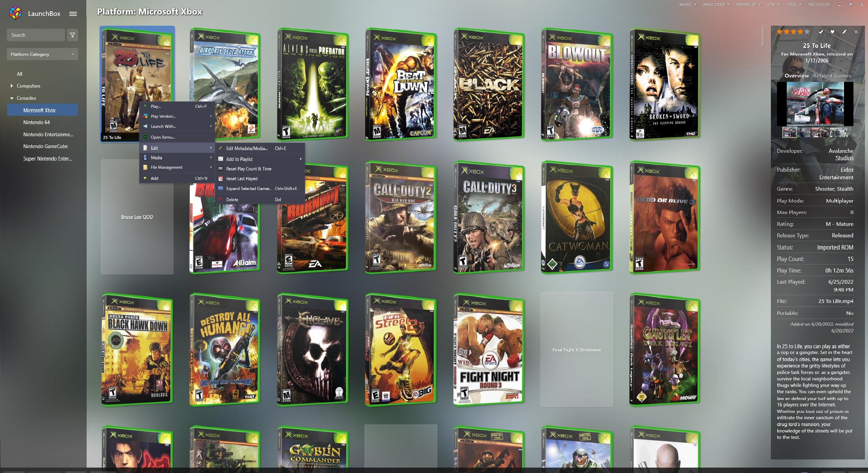Screen dimensions: 868x473
Task: Select the Bruce Lee QOD placeholder tile
Action: point(137,217)
